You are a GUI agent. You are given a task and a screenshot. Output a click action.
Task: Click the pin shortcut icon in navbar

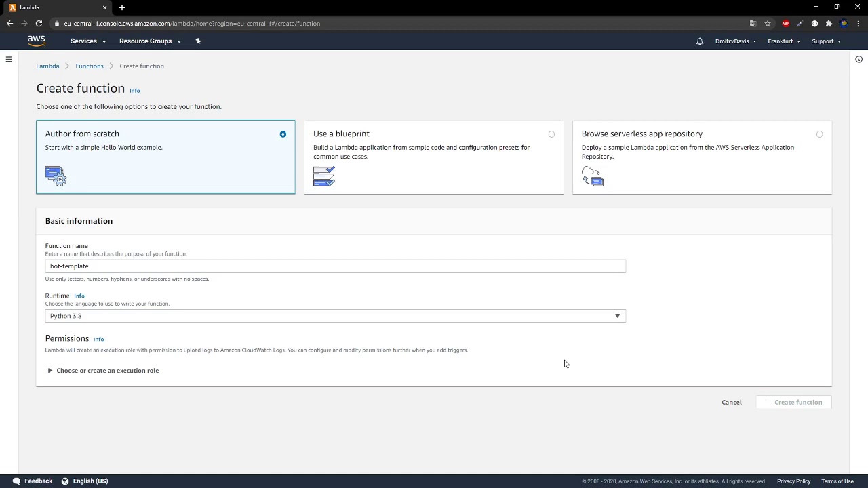coord(198,41)
